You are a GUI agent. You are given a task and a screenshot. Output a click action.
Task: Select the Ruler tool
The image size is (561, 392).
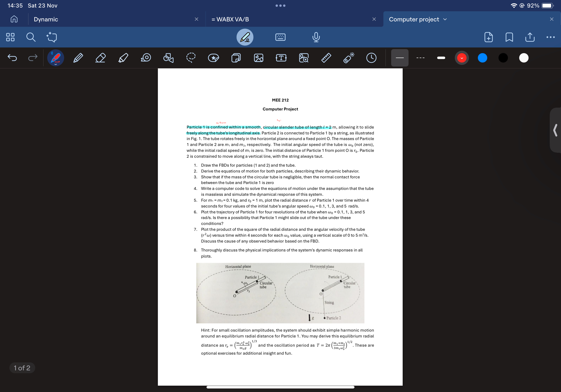click(x=326, y=58)
